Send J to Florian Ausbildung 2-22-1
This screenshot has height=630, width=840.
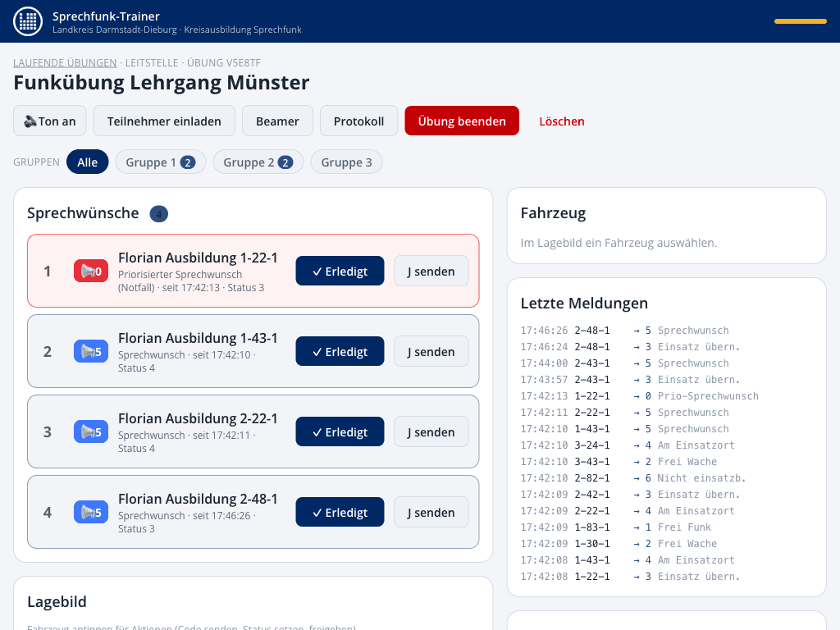(x=431, y=431)
